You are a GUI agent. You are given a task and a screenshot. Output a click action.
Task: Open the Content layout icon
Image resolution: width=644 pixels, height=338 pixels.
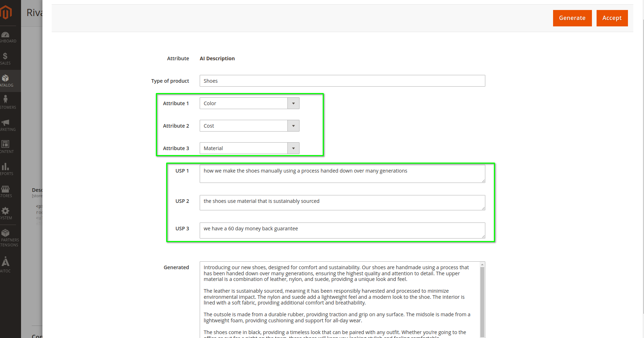[x=5, y=144]
